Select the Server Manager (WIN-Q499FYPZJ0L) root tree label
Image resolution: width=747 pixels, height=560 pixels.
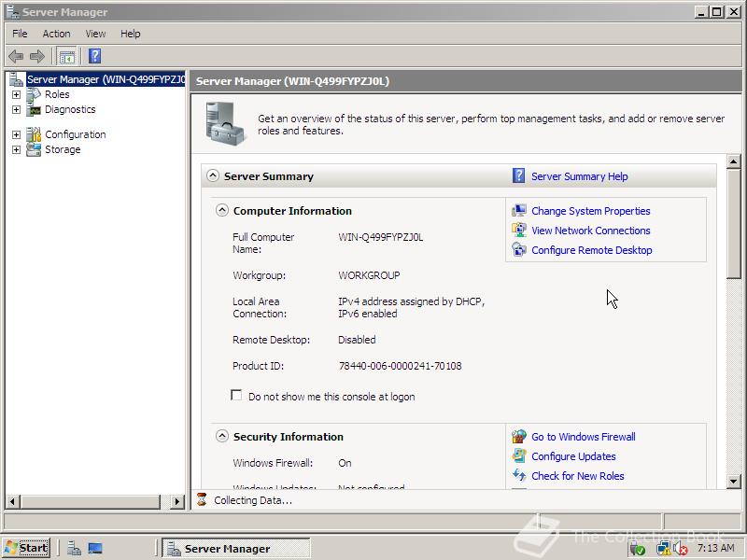106,79
